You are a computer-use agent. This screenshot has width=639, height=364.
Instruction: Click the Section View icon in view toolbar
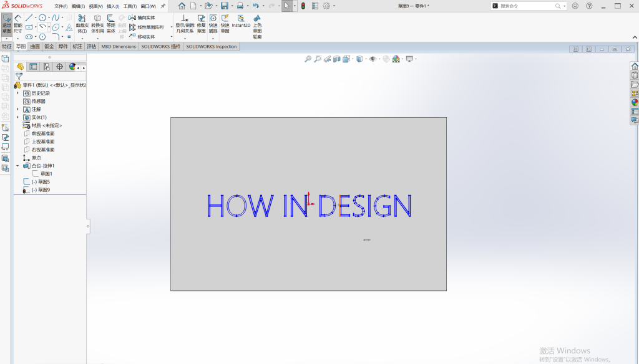336,59
